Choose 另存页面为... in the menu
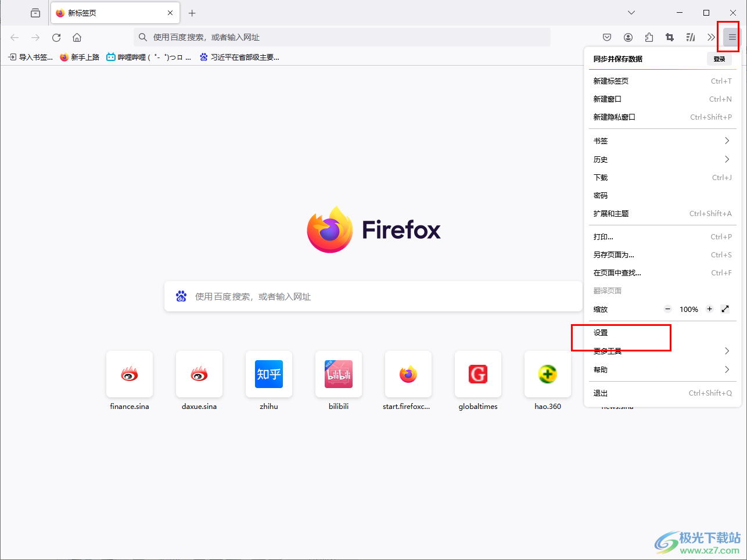747x560 pixels. [662, 254]
